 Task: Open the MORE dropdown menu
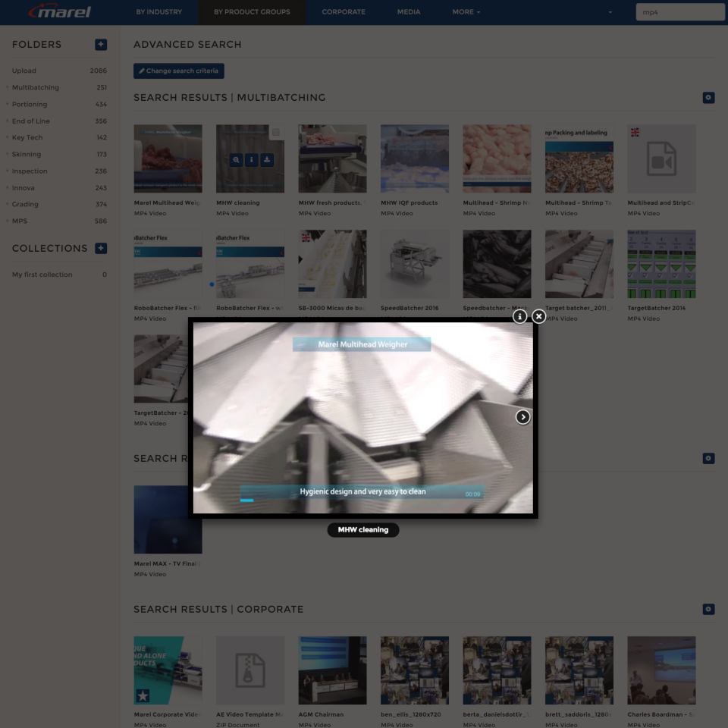click(x=466, y=12)
